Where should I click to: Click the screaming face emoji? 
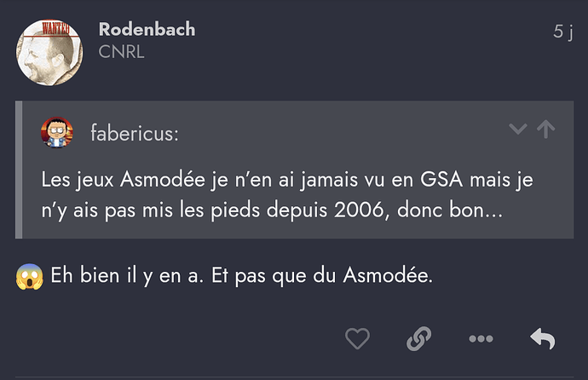coord(29,277)
